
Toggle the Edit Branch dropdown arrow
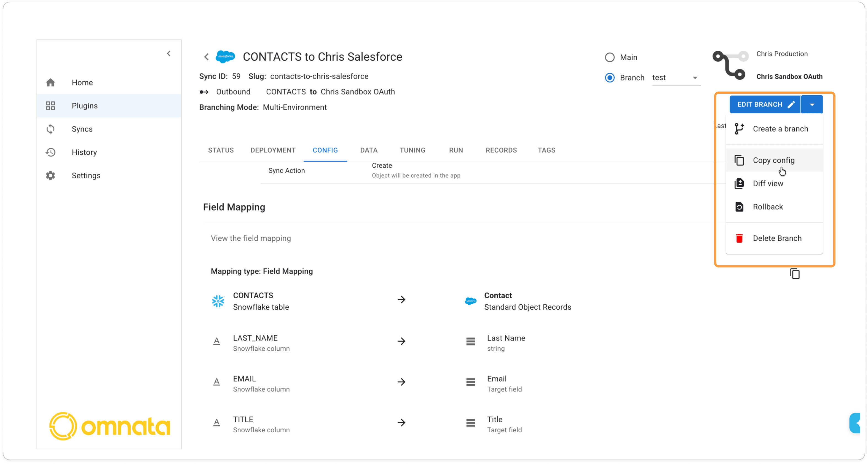pyautogui.click(x=812, y=104)
